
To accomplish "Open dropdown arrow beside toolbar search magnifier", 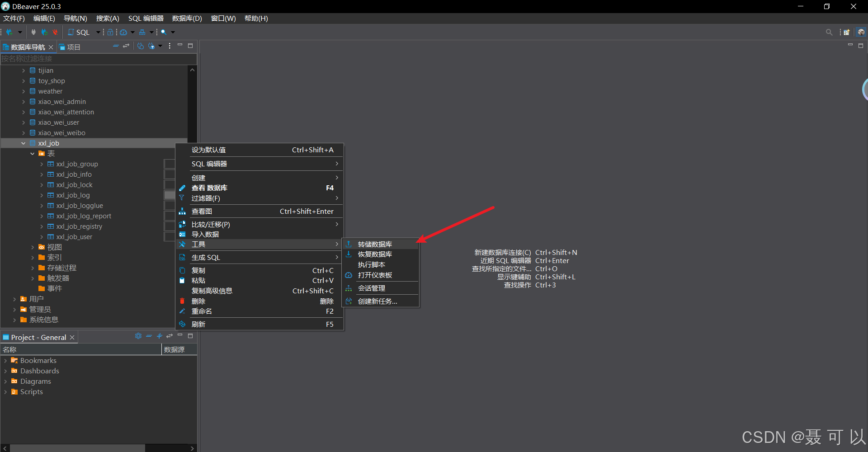I will click(173, 32).
